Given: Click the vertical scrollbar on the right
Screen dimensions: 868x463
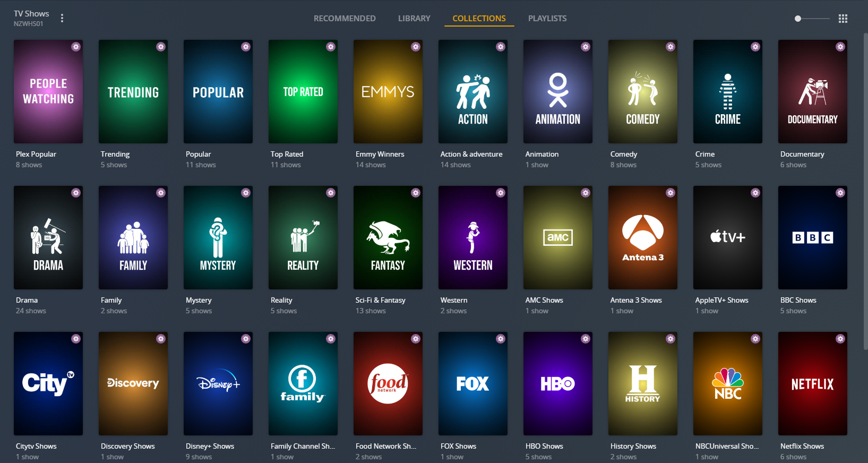Looking at the screenshot, I should pos(865,191).
